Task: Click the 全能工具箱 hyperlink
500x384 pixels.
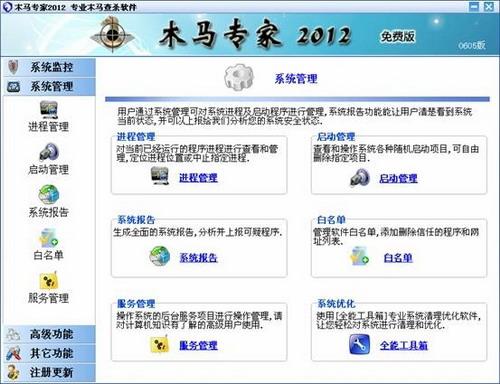Action: tap(404, 345)
